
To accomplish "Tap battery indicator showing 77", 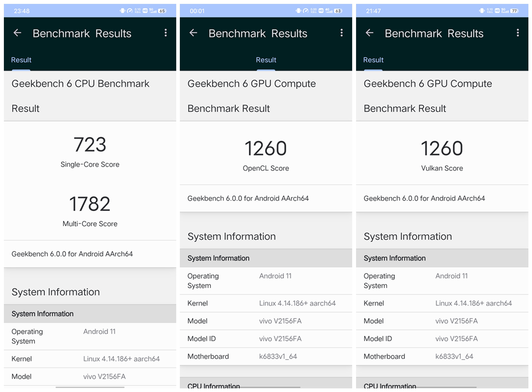I will [x=514, y=11].
